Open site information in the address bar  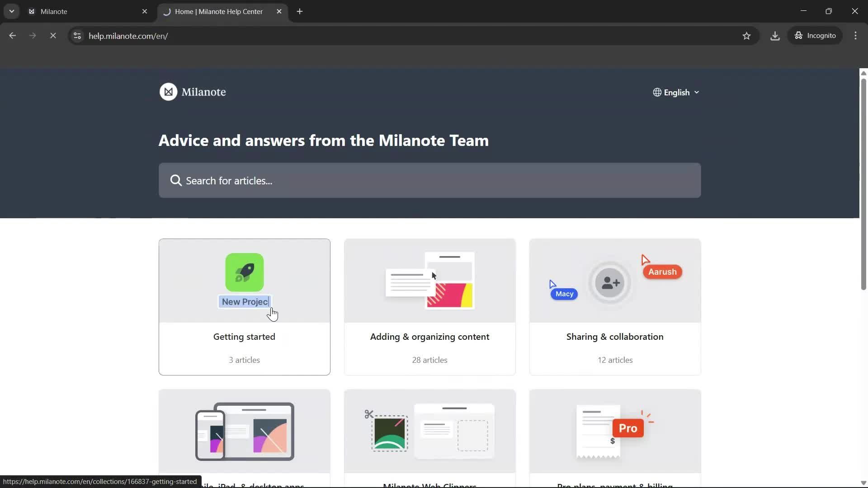coord(77,36)
